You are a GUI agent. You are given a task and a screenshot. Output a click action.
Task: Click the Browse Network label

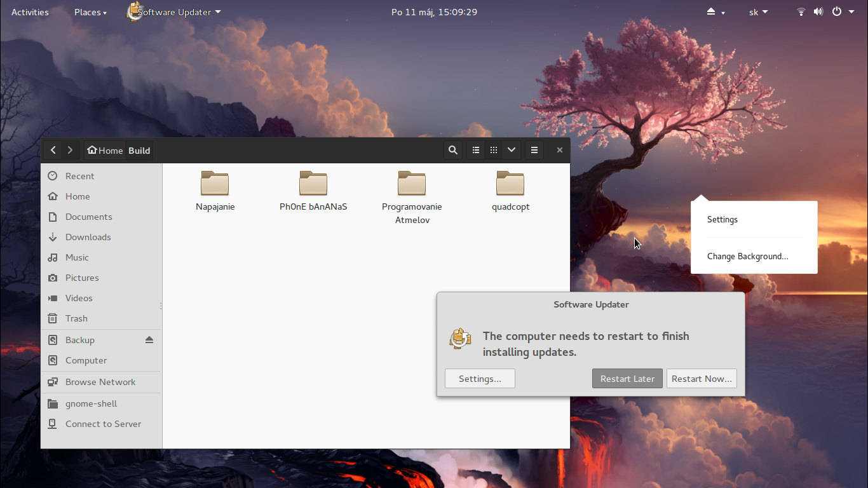click(100, 382)
